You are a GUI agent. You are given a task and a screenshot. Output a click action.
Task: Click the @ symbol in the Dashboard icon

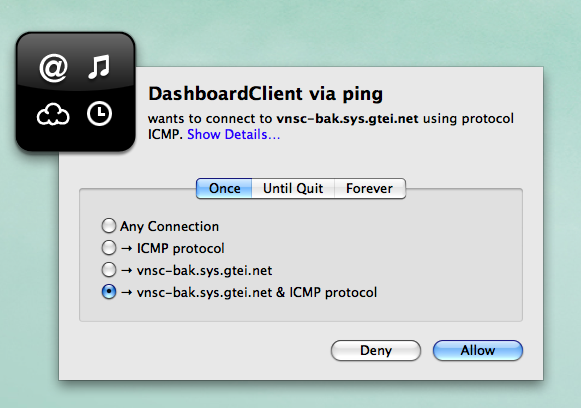(x=53, y=67)
